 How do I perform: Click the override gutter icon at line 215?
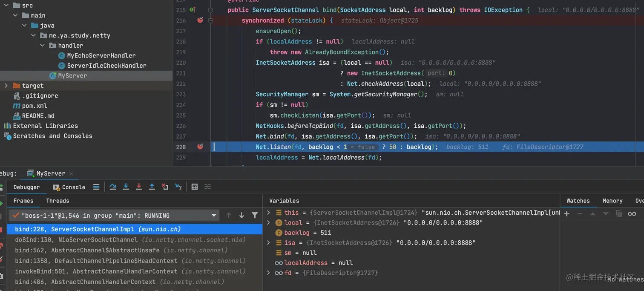coord(193,10)
